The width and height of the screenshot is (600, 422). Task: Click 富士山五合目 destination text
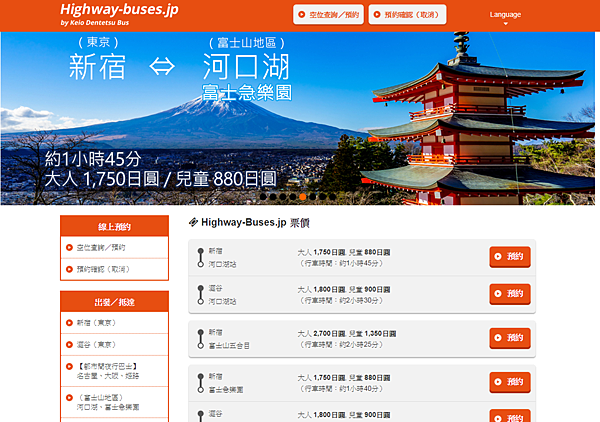[229, 346]
